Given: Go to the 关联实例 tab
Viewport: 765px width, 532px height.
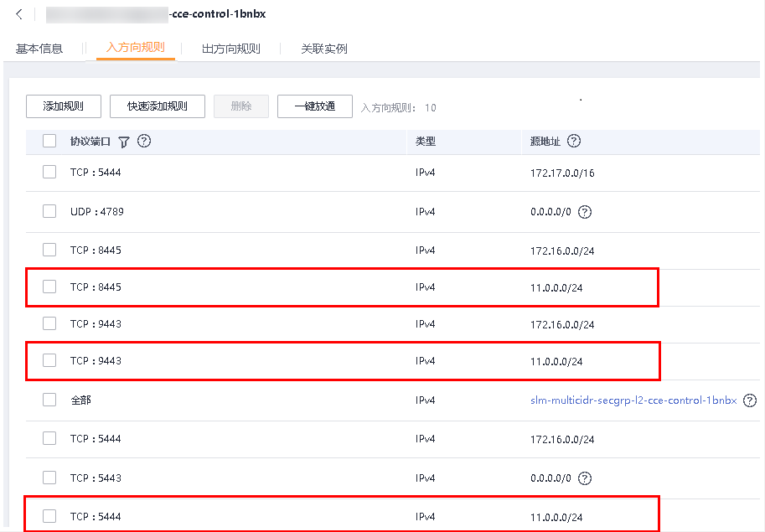Looking at the screenshot, I should (x=324, y=49).
